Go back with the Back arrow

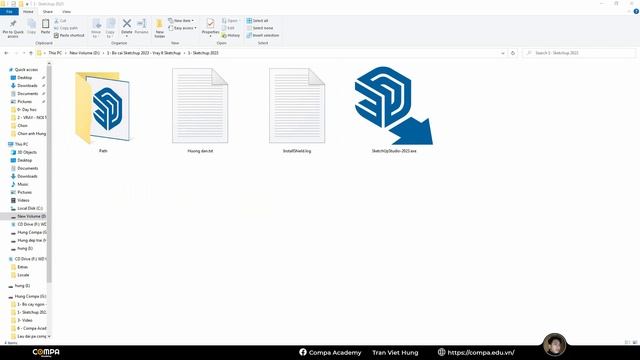point(6,53)
